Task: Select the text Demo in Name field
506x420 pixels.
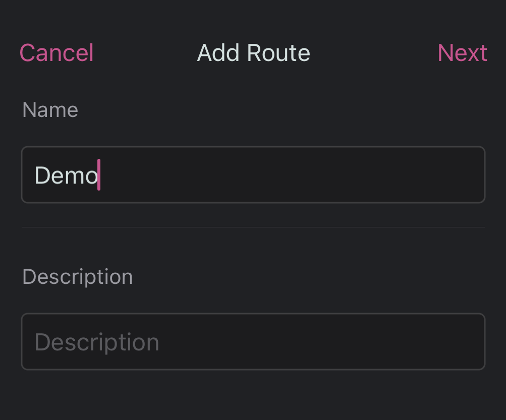Action: point(66,175)
